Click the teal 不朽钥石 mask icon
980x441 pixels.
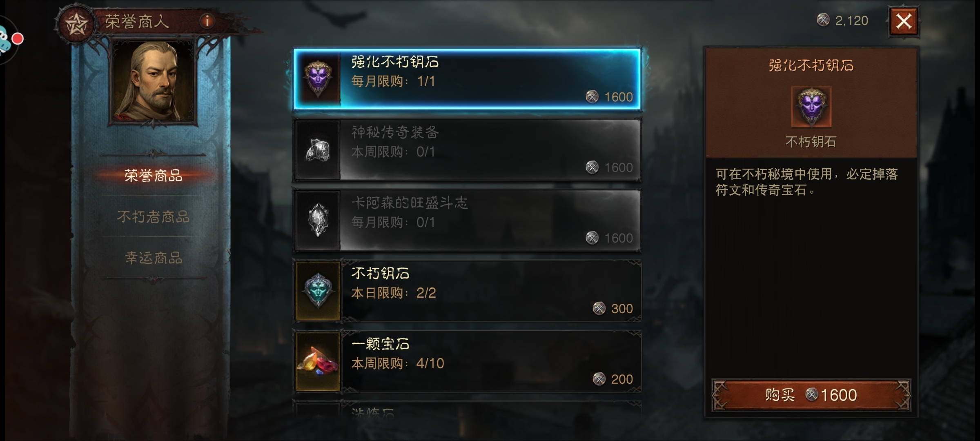[x=318, y=291]
